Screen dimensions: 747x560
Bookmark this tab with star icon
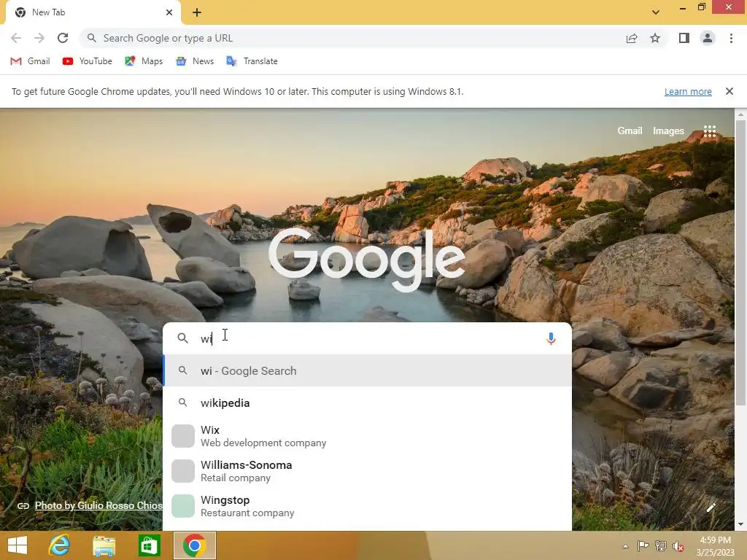pos(655,38)
